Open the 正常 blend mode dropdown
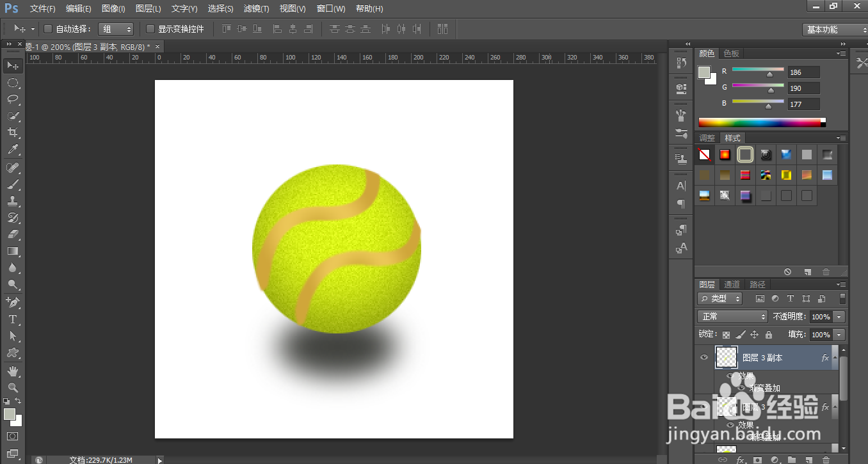This screenshot has height=464, width=868. point(732,317)
